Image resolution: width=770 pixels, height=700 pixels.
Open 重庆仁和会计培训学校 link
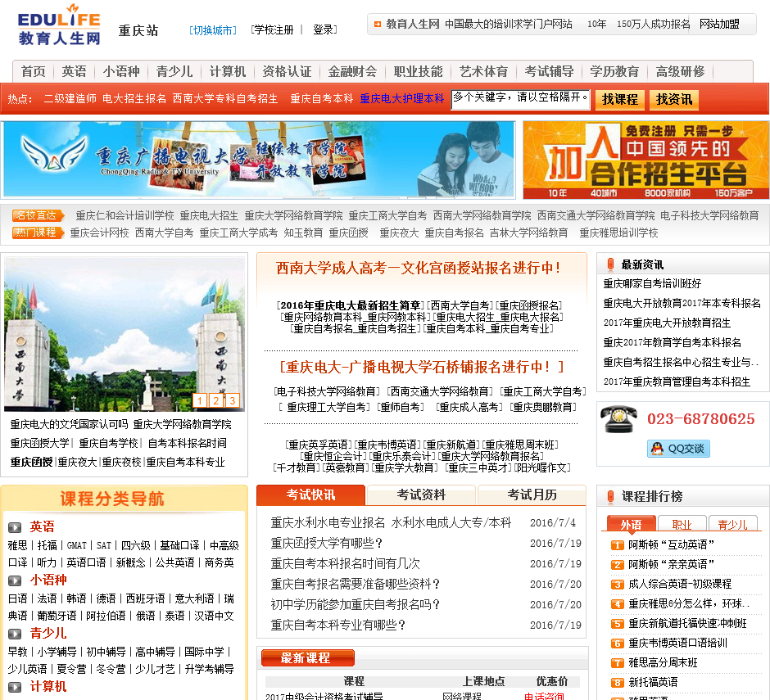125,216
